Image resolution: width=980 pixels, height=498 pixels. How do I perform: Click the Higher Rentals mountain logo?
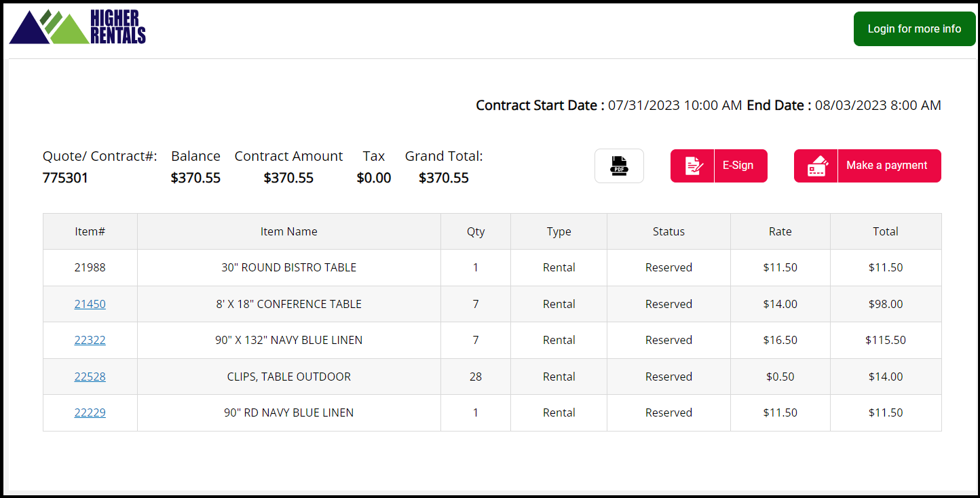click(77, 28)
